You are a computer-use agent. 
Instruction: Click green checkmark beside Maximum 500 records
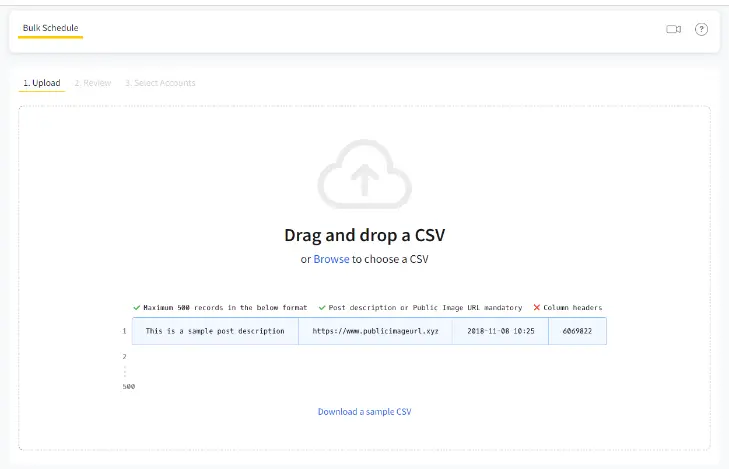point(136,307)
